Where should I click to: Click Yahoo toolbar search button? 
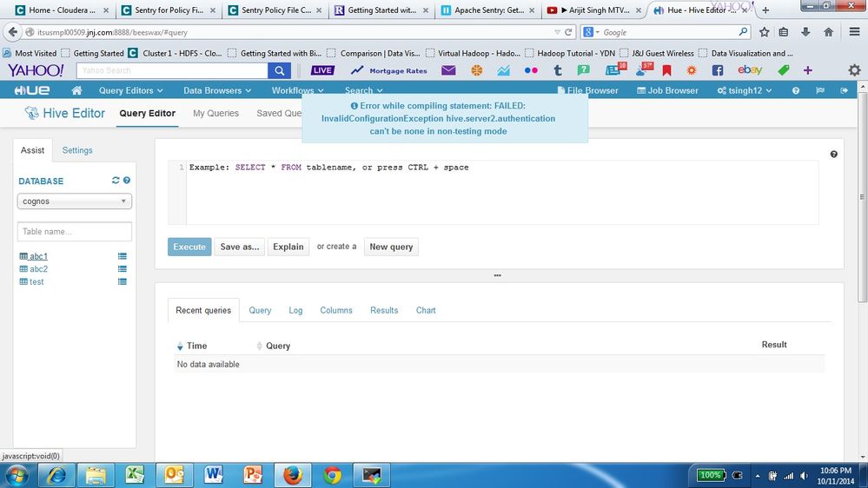click(280, 70)
